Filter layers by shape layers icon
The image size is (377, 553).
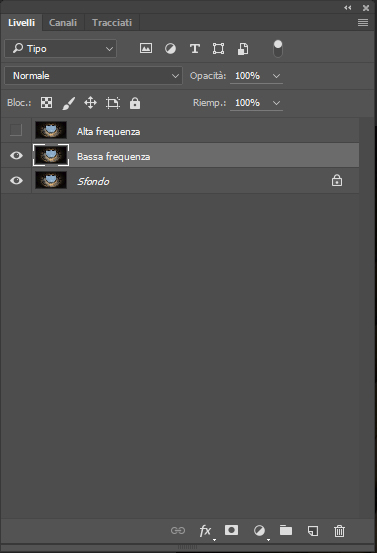(218, 49)
